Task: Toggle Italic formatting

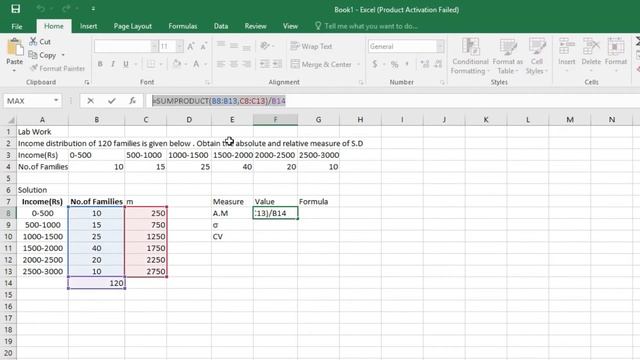Action: coord(113,64)
